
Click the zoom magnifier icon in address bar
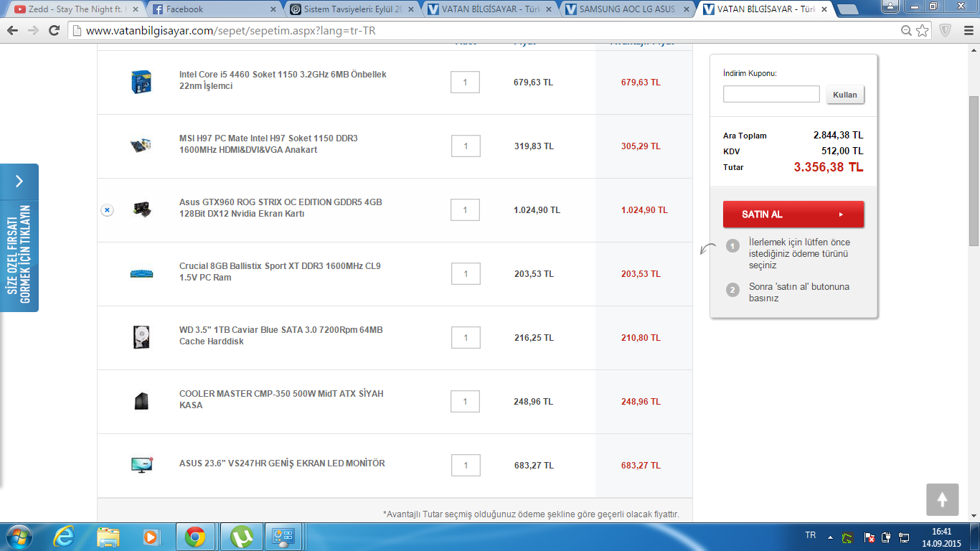[x=907, y=31]
